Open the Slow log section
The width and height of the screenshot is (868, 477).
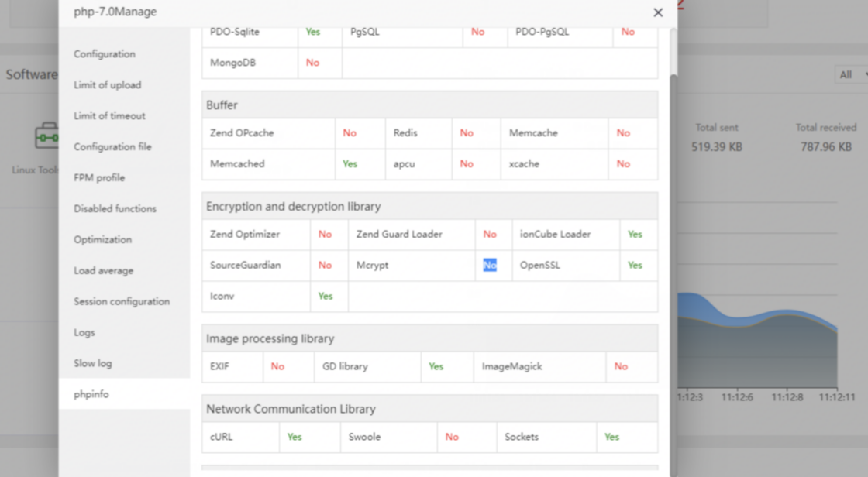click(x=93, y=364)
